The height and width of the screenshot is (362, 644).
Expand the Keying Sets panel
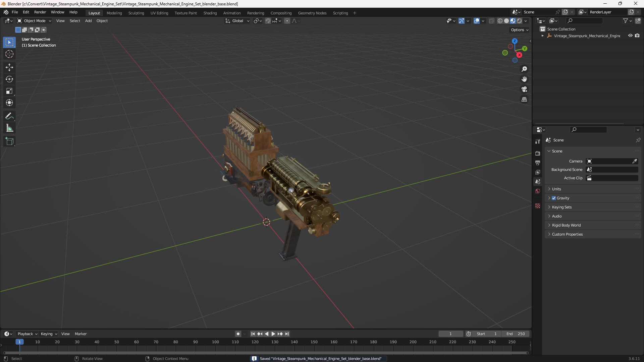click(x=562, y=207)
